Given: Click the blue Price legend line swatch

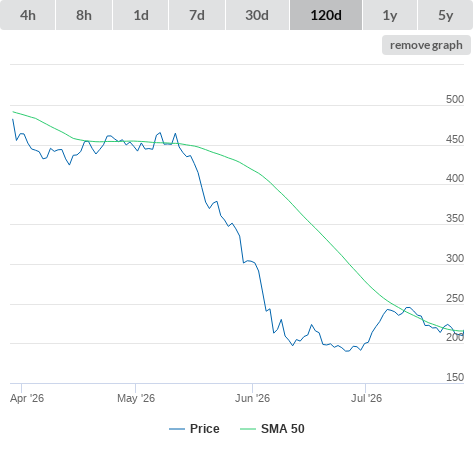Looking at the screenshot, I should (177, 429).
